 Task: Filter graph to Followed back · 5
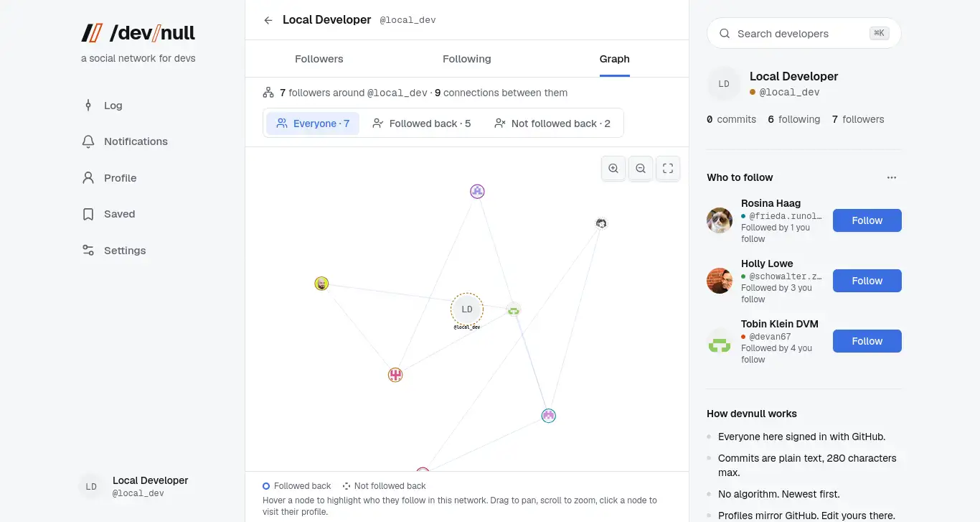422,123
